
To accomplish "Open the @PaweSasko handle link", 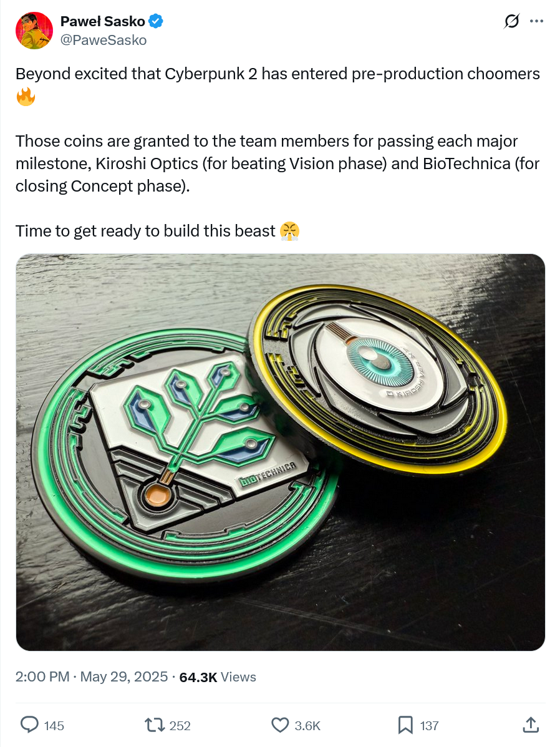I will (x=104, y=40).
